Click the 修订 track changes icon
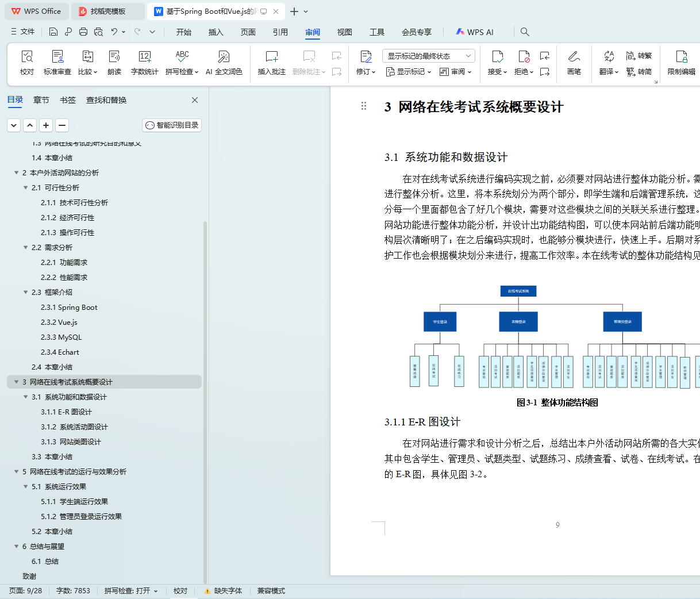This screenshot has height=599, width=700. pos(366,56)
